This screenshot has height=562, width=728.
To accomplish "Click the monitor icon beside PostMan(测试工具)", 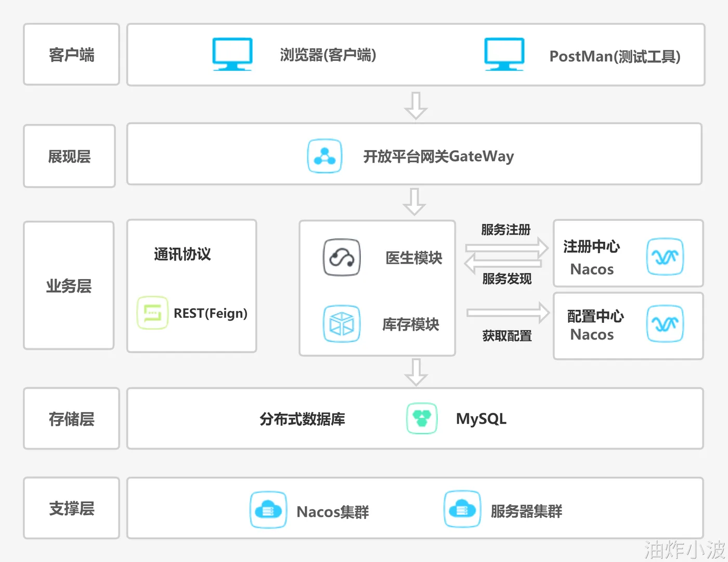I will pyautogui.click(x=504, y=54).
